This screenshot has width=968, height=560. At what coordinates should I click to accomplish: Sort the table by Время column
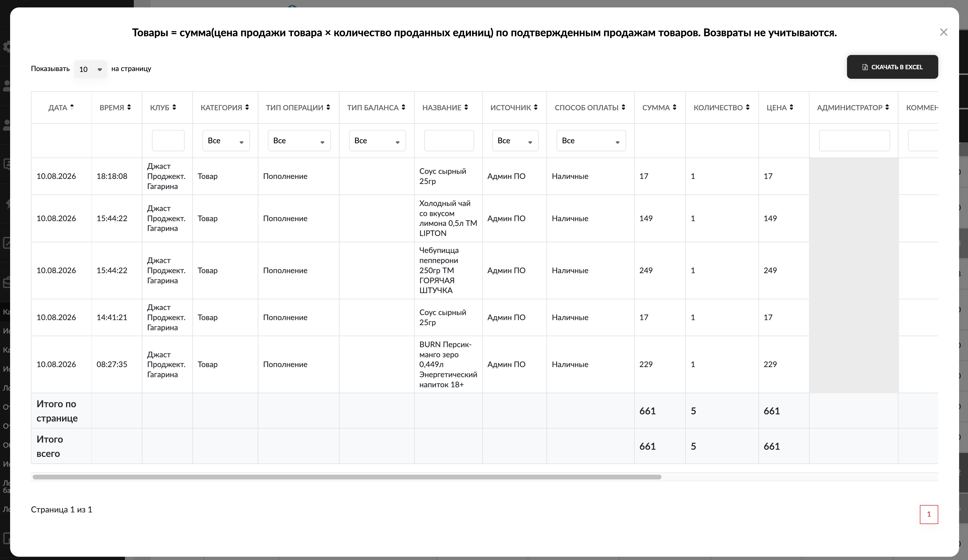point(129,107)
